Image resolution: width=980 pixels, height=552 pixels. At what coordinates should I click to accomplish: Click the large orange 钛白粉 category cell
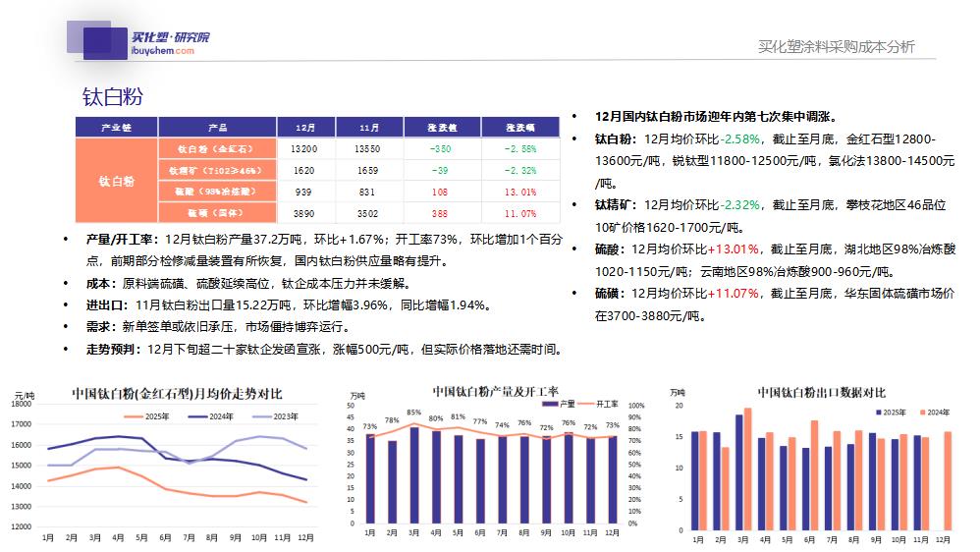116,181
